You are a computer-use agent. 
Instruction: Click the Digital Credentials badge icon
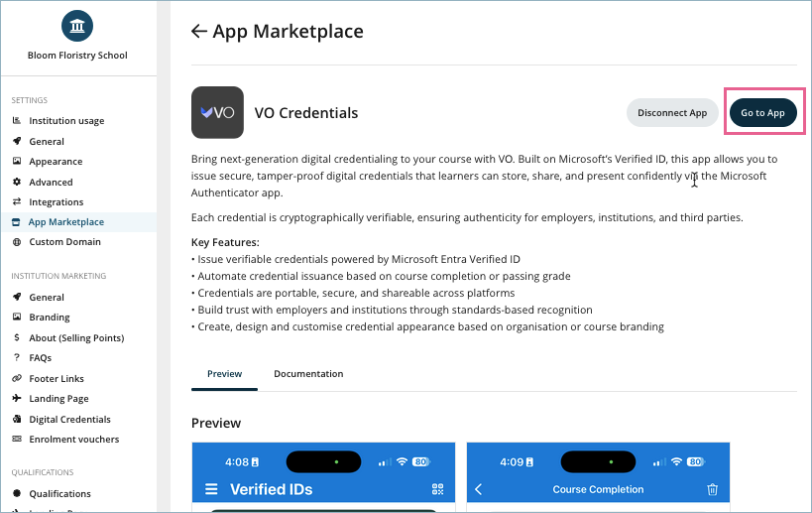[17, 419]
